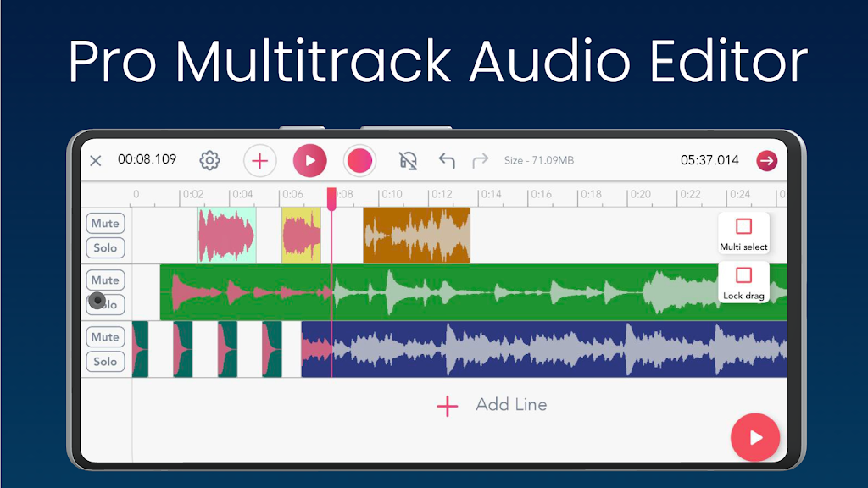Play the project from the top toolbar
The height and width of the screenshot is (488, 868).
coord(309,161)
